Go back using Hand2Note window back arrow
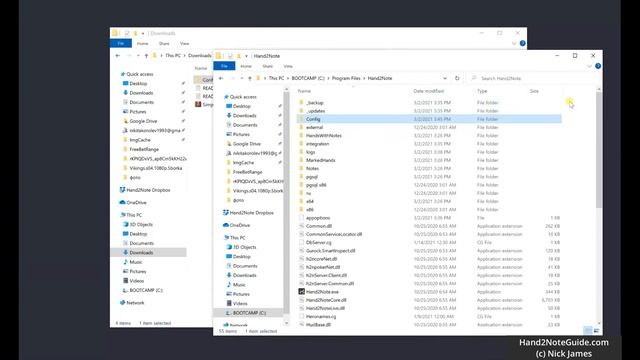Viewport: 640px width, 360px height. [221, 78]
